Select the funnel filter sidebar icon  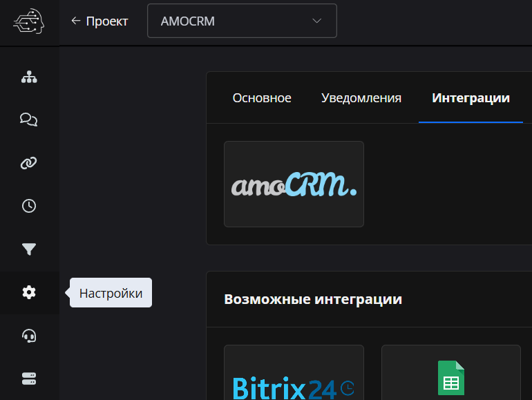pos(28,249)
